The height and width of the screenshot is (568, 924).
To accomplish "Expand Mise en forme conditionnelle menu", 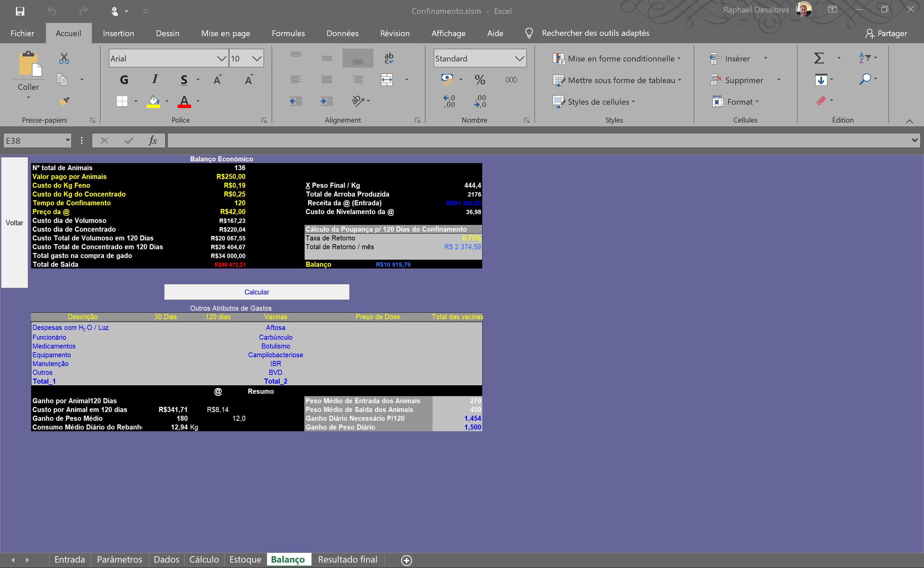I will (616, 59).
